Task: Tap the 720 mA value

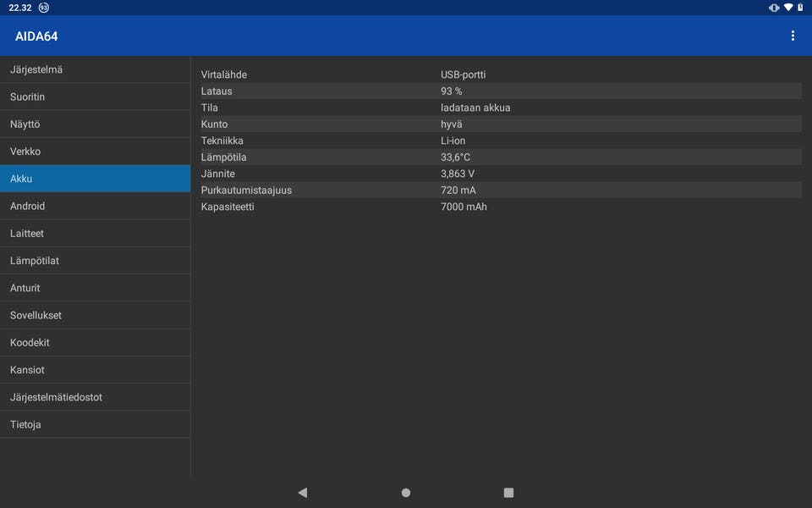Action: coord(458,190)
